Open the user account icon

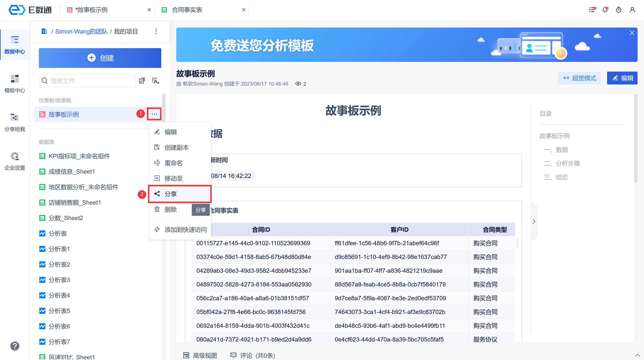(x=632, y=10)
